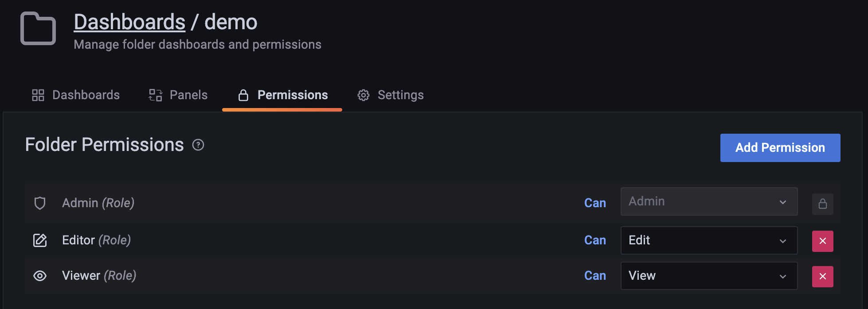Remove the Viewer permission with red X
This screenshot has width=868, height=309.
822,276
